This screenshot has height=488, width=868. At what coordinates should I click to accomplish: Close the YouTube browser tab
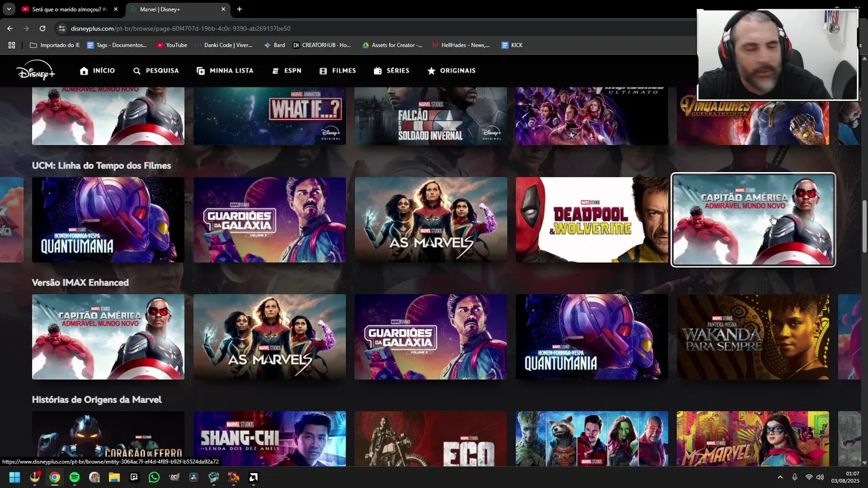(x=116, y=9)
